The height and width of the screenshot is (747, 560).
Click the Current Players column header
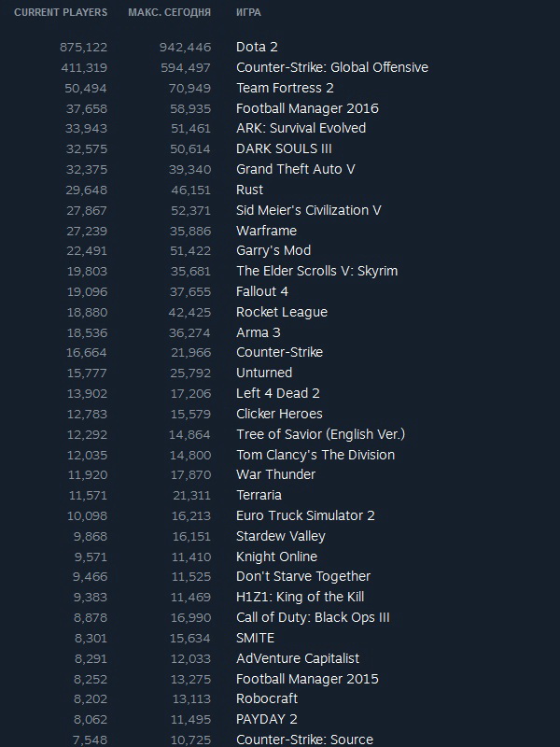coord(61,13)
